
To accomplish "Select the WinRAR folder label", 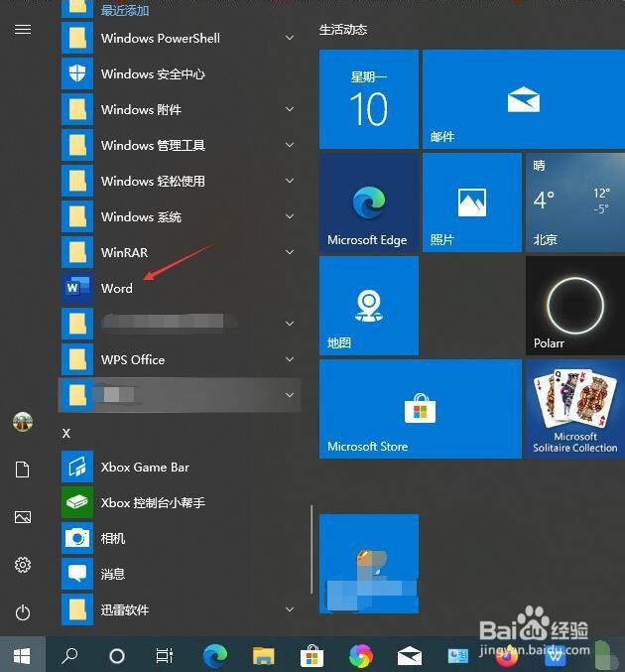I will [x=125, y=252].
